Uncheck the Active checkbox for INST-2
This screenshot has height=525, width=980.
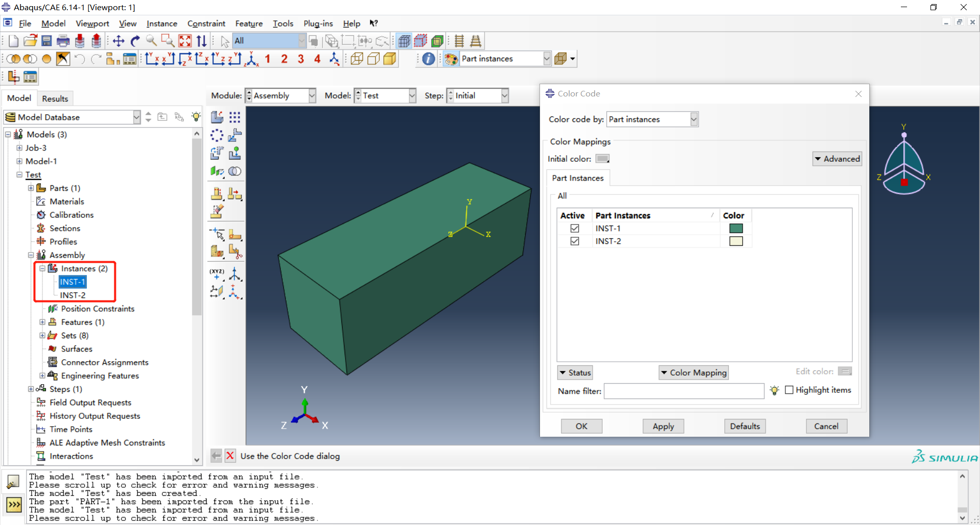575,241
